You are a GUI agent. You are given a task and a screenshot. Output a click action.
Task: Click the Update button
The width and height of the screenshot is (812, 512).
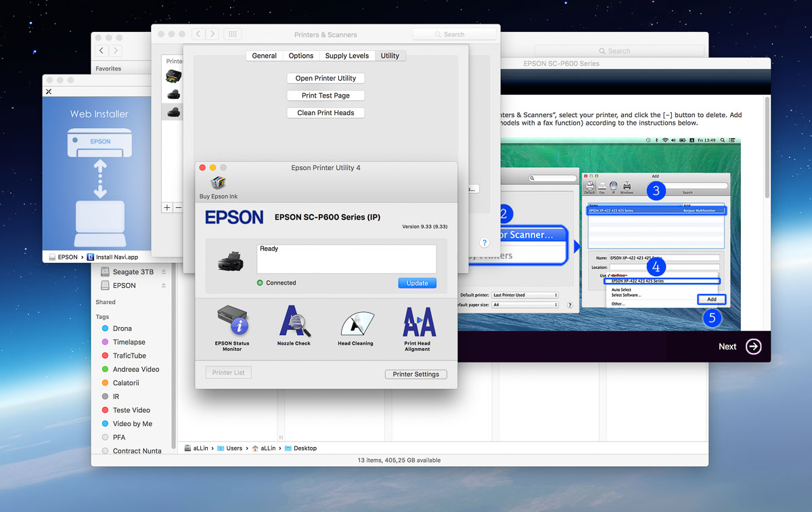point(417,283)
